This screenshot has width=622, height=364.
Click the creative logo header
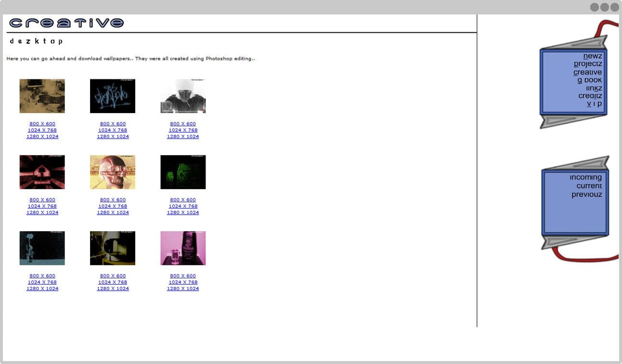coord(66,23)
